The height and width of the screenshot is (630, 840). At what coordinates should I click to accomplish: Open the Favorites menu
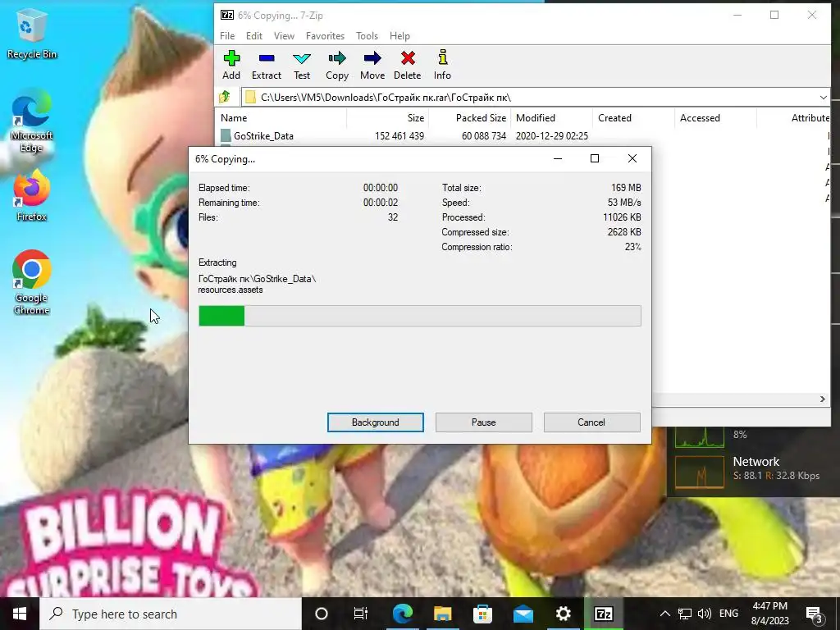pyautogui.click(x=325, y=36)
